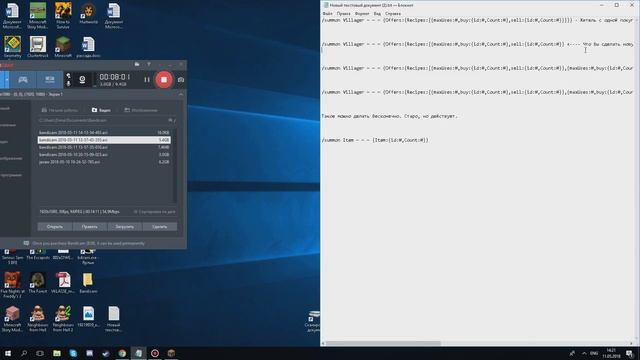Click the Открыть button in Bandicam

click(55, 227)
